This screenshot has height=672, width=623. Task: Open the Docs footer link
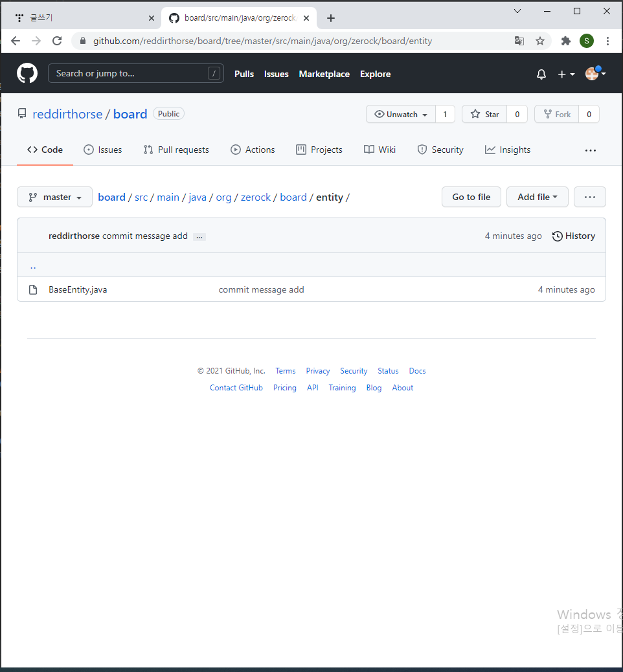(417, 371)
